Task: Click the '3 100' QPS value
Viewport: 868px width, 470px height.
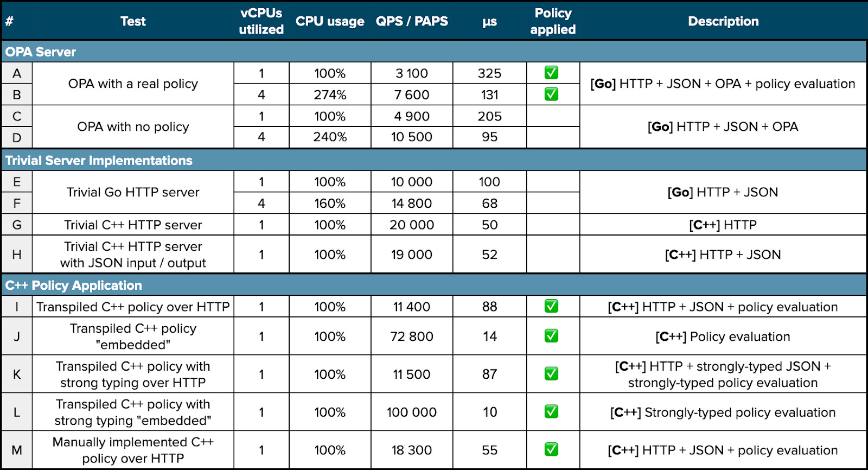Action: [412, 73]
